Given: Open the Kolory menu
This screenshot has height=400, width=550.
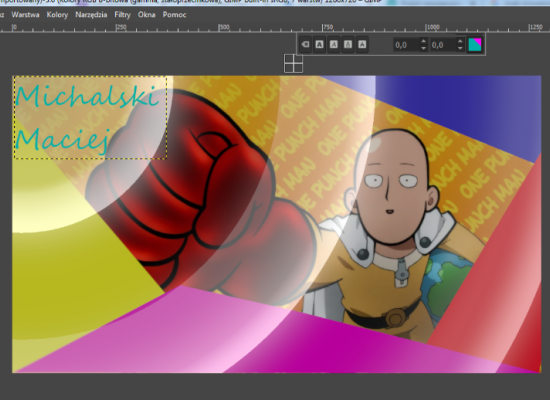Looking at the screenshot, I should click(x=57, y=15).
